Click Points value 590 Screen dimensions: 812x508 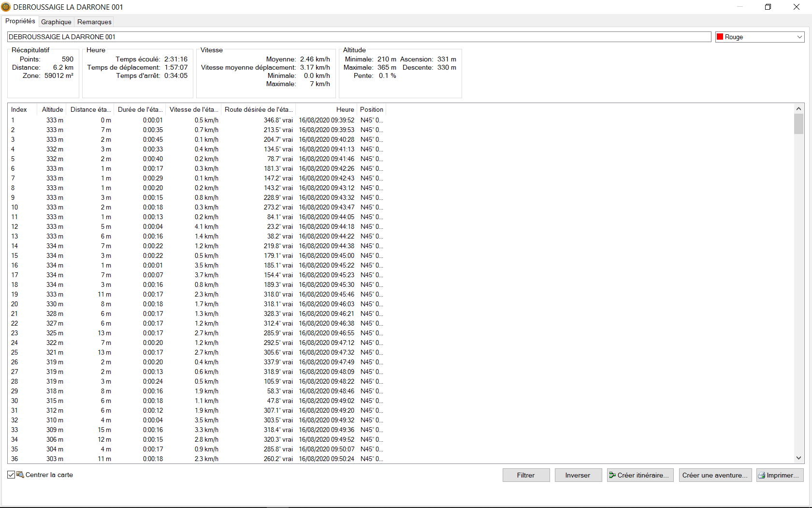68,59
